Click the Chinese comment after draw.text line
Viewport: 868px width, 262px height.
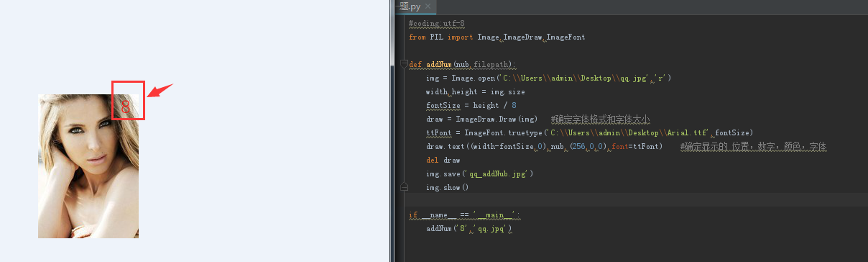[753, 146]
